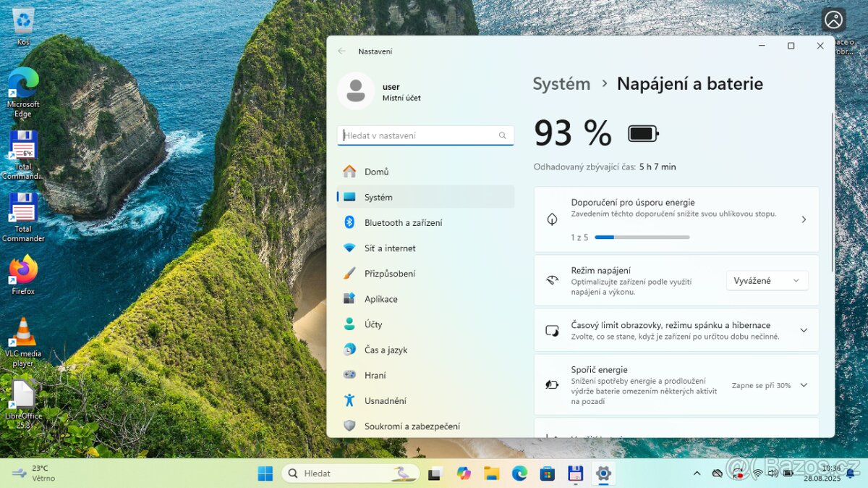The height and width of the screenshot is (488, 868).
Task: Open the Aplikace settings category
Action: click(x=380, y=299)
